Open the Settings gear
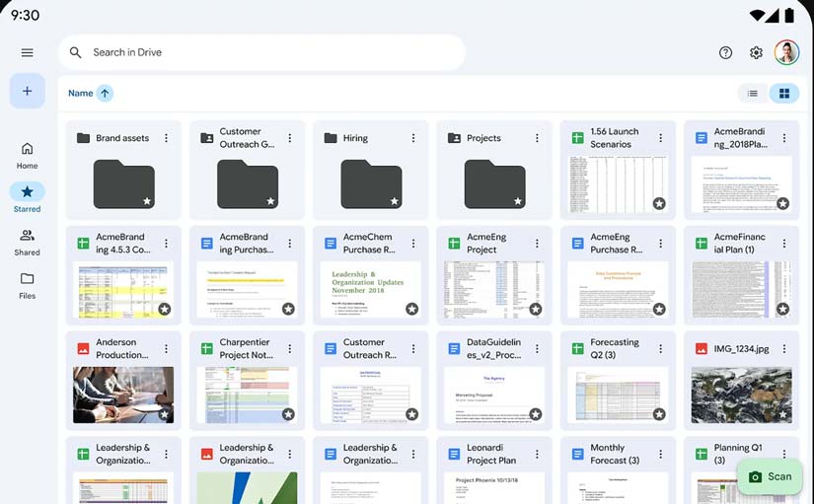Image resolution: width=814 pixels, height=504 pixels. coord(756,52)
